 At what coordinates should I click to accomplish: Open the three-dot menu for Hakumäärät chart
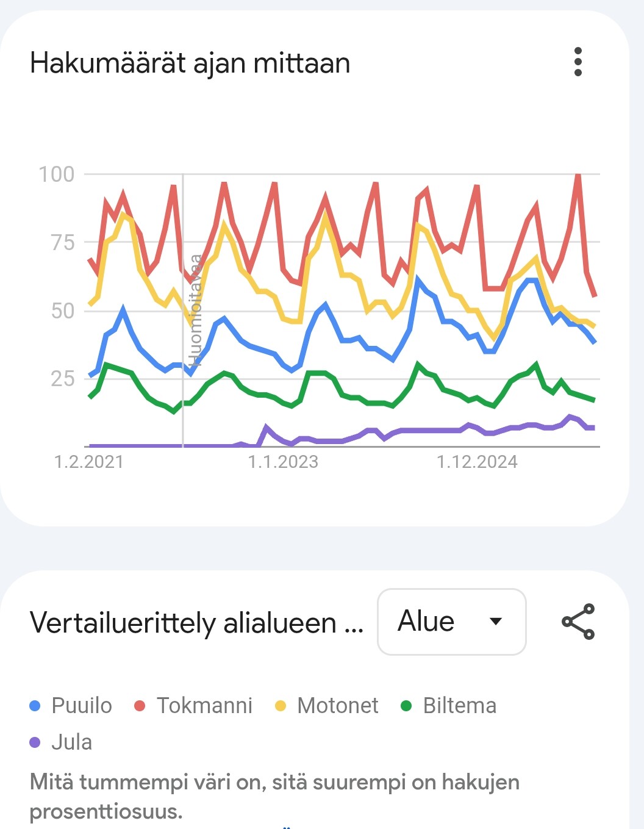coord(578,62)
